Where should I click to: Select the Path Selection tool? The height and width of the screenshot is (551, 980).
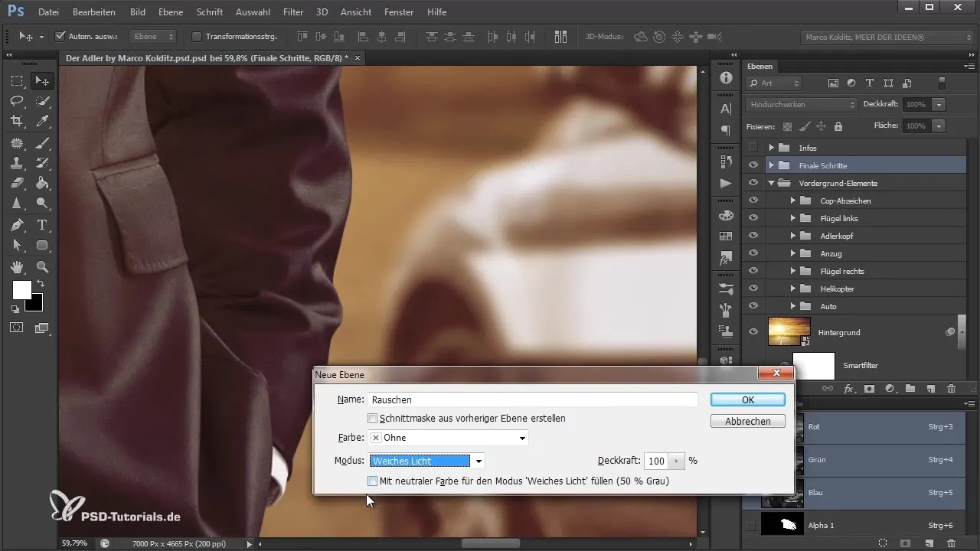click(17, 246)
